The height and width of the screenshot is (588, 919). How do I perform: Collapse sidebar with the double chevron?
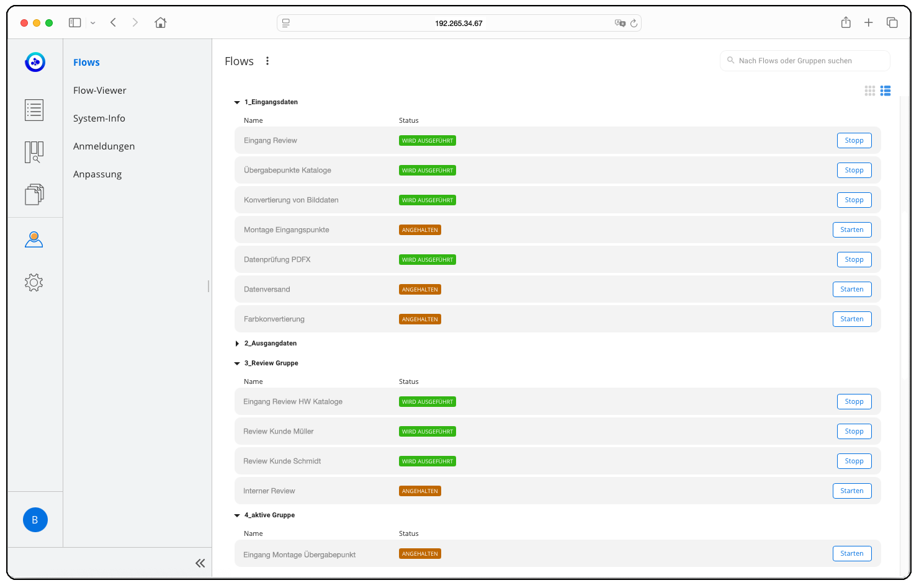[x=200, y=563]
